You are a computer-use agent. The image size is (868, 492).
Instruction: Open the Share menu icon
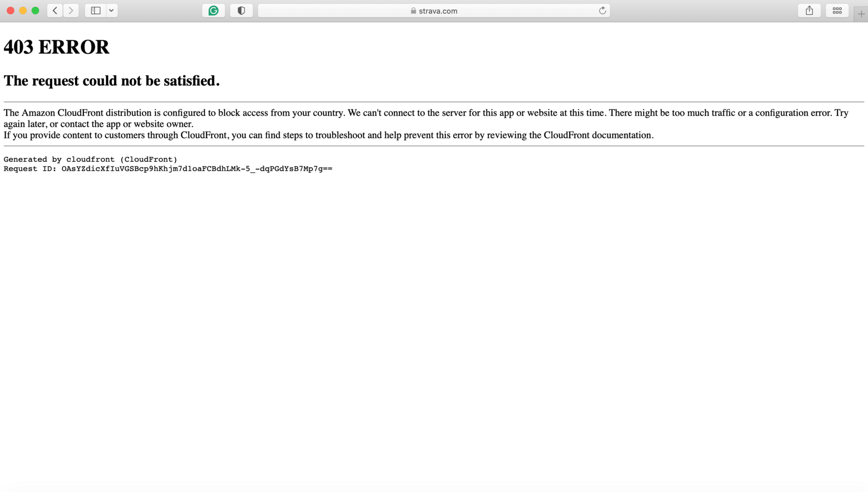pos(809,10)
